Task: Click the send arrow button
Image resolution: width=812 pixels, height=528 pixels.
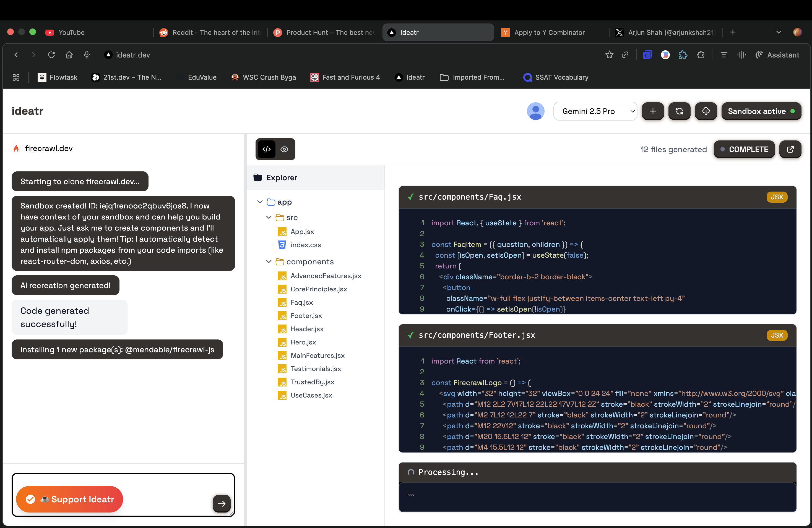Action: coord(222,503)
